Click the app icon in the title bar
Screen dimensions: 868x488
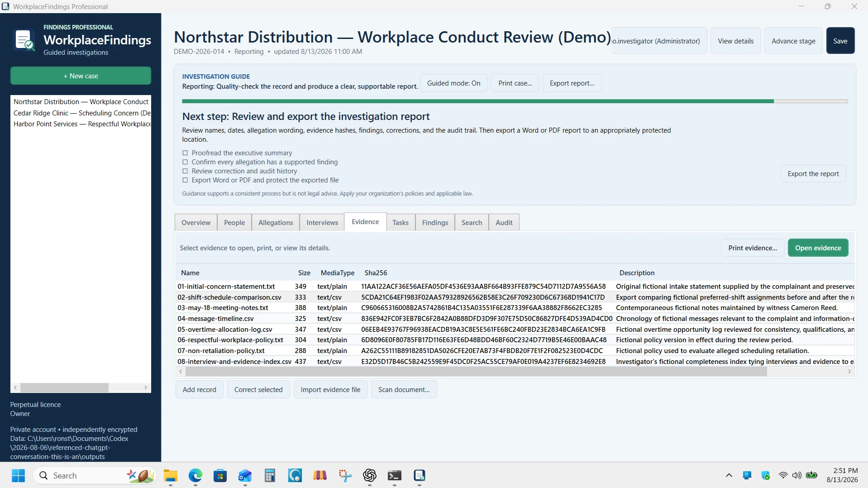(5, 6)
